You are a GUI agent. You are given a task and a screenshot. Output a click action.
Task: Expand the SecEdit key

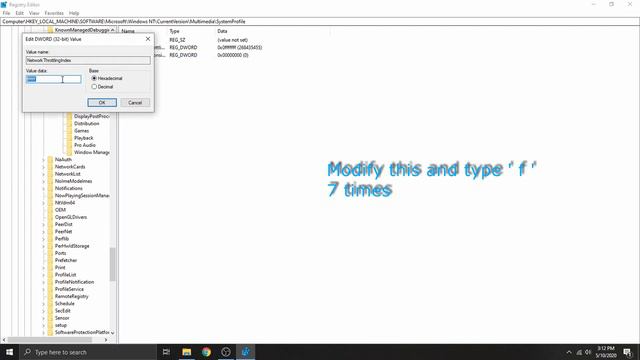(x=44, y=311)
